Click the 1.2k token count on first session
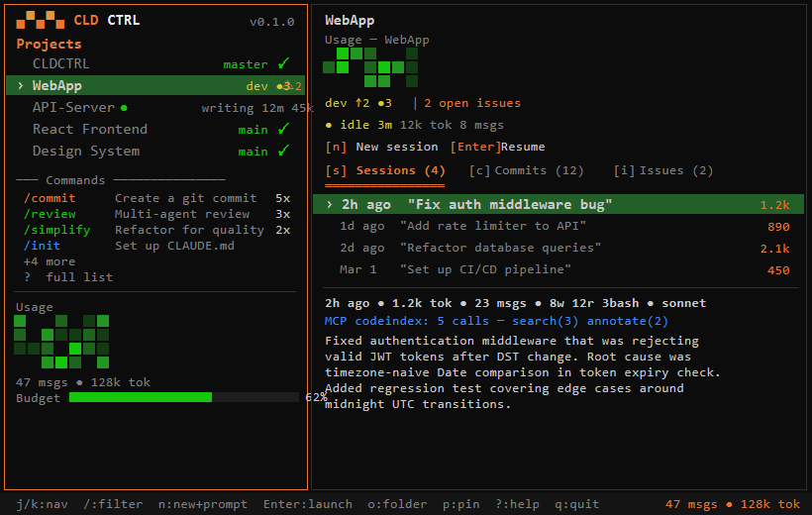 [x=774, y=205]
